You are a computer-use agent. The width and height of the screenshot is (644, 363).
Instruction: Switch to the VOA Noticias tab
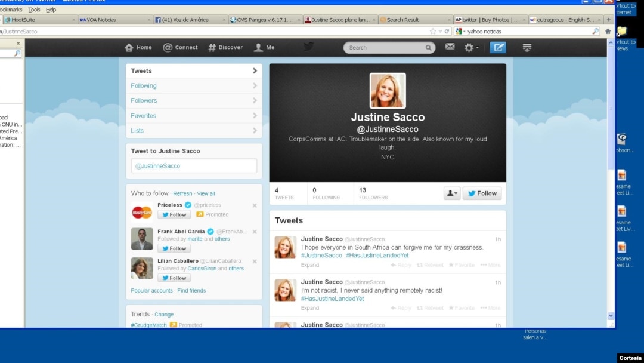(x=115, y=20)
